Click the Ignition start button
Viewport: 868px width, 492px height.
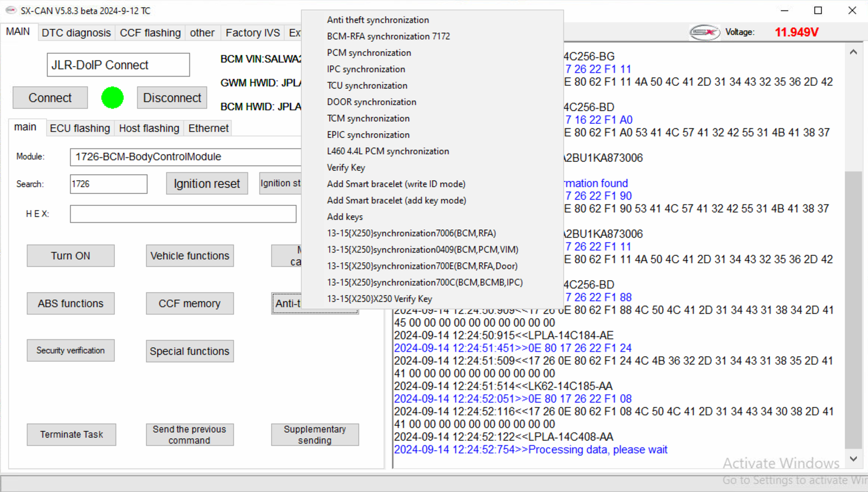click(x=280, y=184)
